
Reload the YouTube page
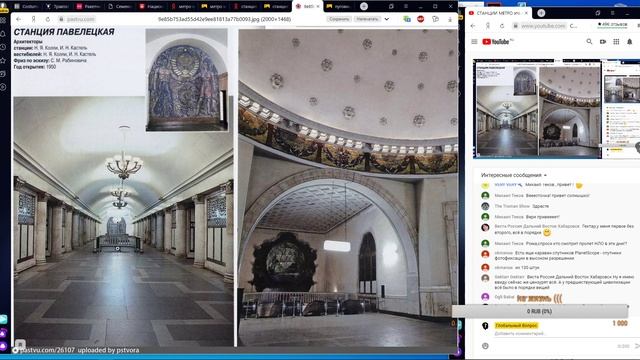pos(502,26)
